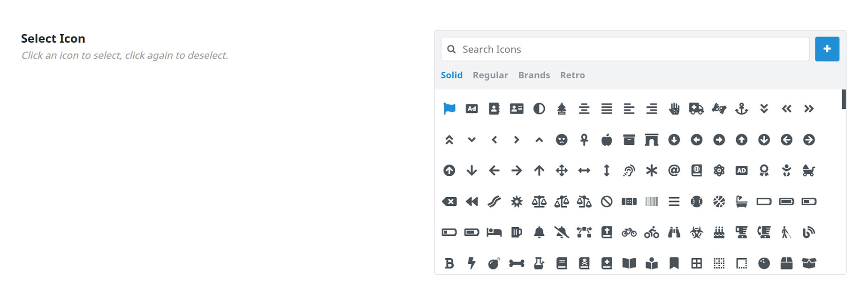Viewport: 868px width, 291px height.
Task: Choose the birthday cake icon
Action: [719, 232]
